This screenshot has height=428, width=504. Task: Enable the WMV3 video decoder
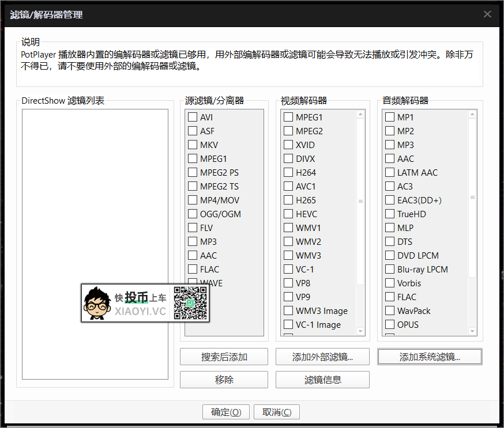288,255
